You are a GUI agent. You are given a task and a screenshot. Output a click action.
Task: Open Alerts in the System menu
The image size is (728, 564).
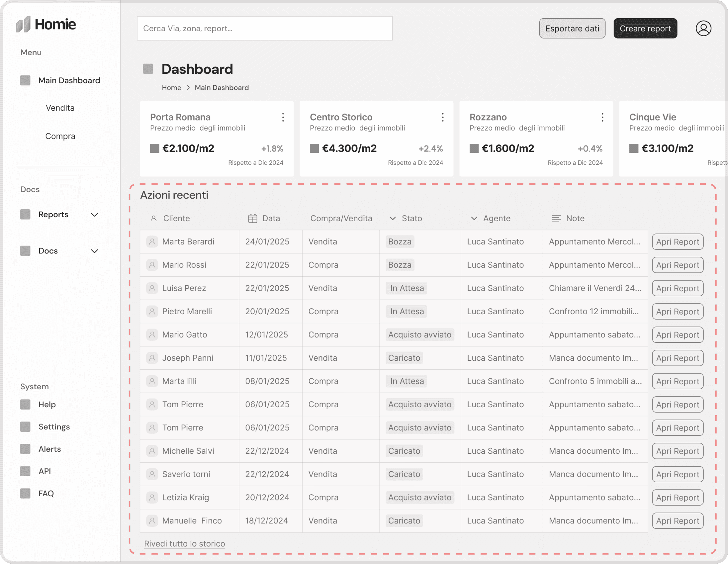(50, 449)
